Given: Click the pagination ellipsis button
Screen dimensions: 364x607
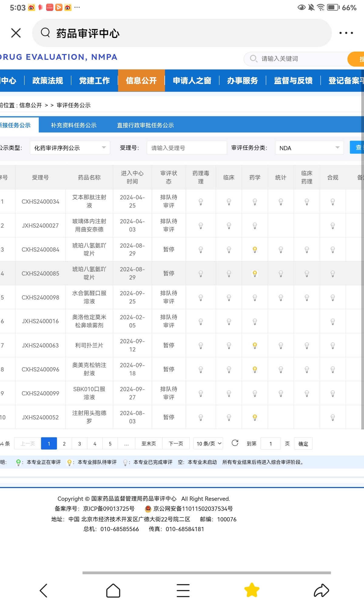Looking at the screenshot, I should tap(126, 443).
